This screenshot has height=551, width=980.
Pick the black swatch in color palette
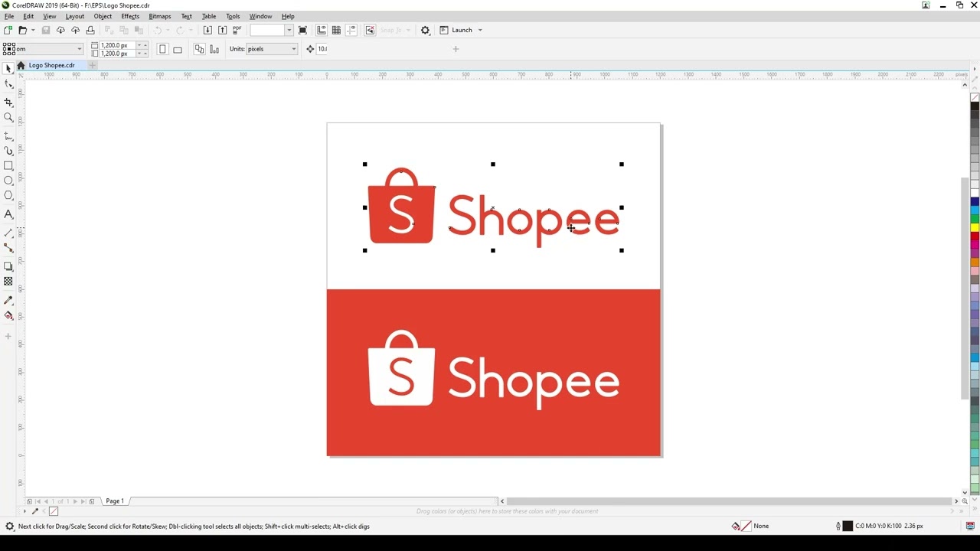(x=975, y=106)
